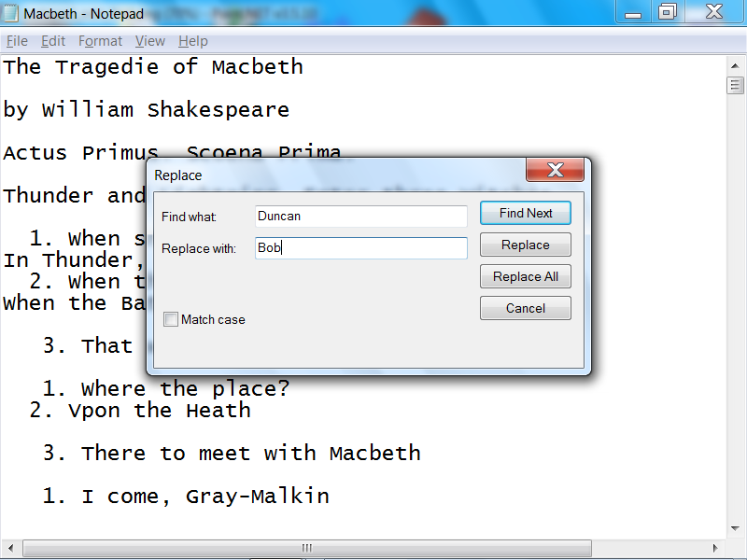Enable the Match case option

point(171,319)
